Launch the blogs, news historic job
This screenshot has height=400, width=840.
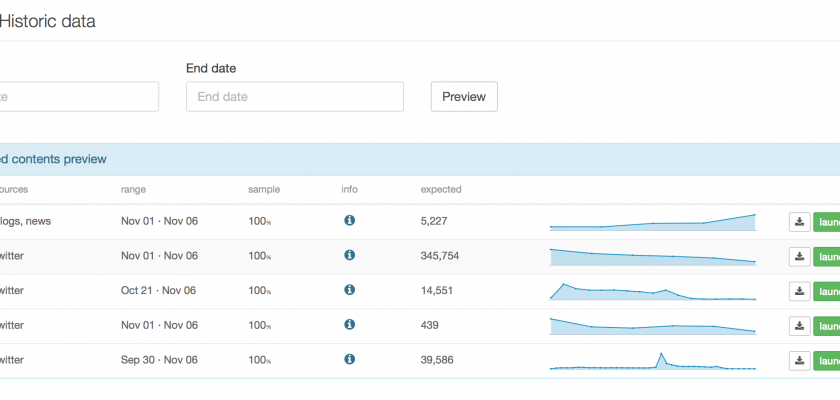(827, 222)
